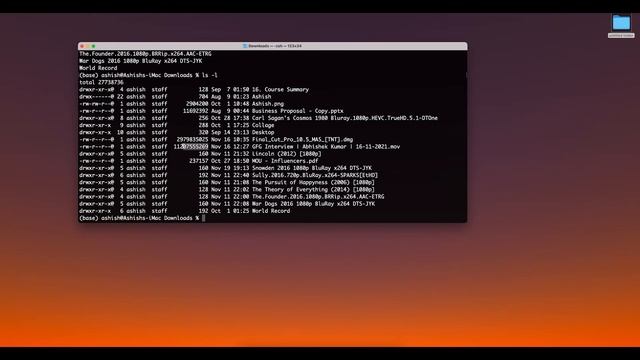The width and height of the screenshot is (640, 360).
Task: Maximize the Terminal with the green button
Action: point(93,46)
